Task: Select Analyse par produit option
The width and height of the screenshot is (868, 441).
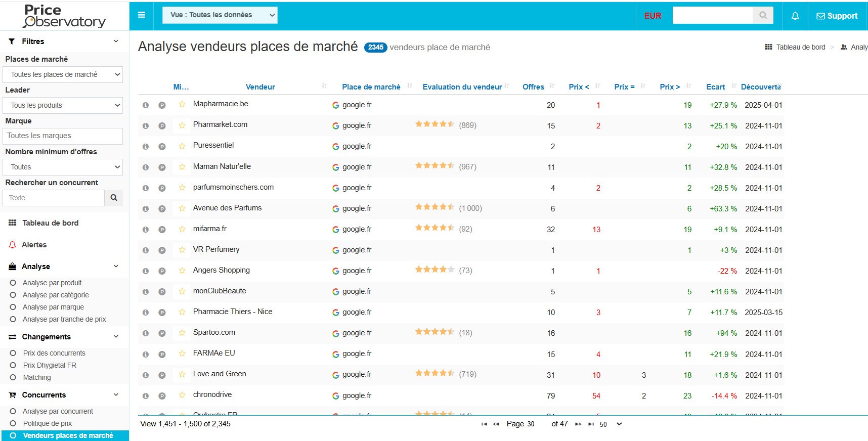Action: coord(52,283)
